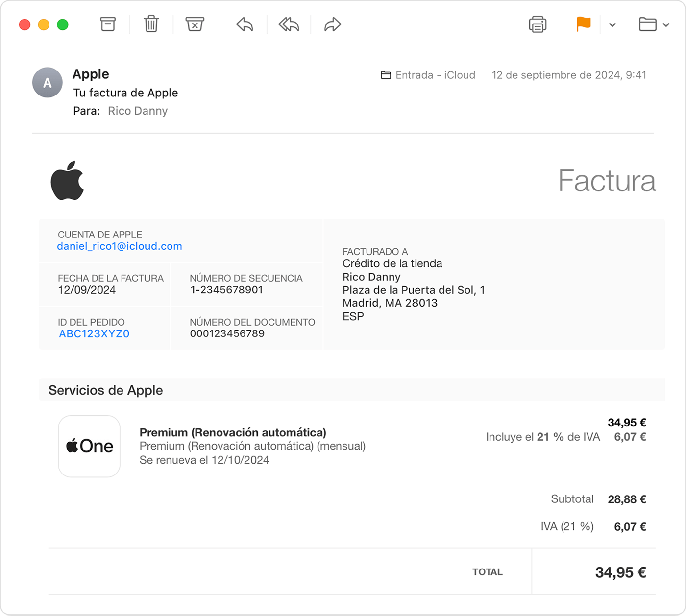The width and height of the screenshot is (686, 616).
Task: Click the sender avatar letter A
Action: click(47, 82)
